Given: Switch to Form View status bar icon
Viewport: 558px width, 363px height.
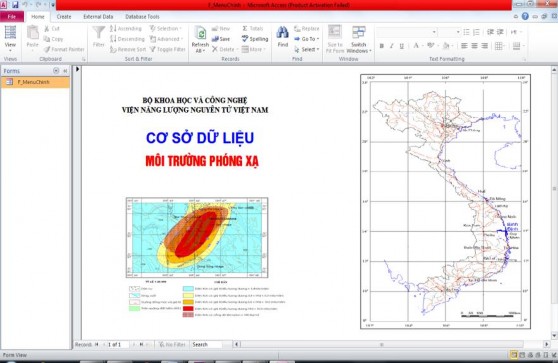Looking at the screenshot, I should point(514,355).
